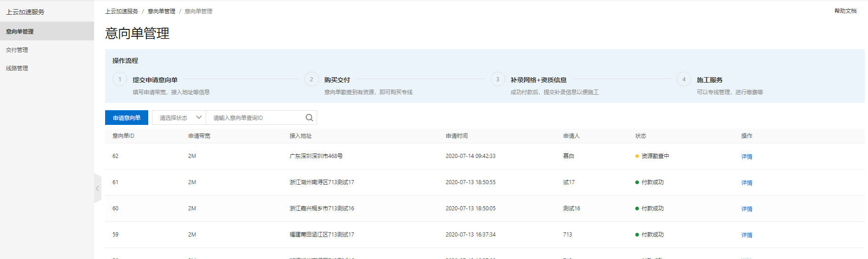The image size is (868, 259).
Task: Click address 广东深圳深圳市468号
Action: coord(316,156)
